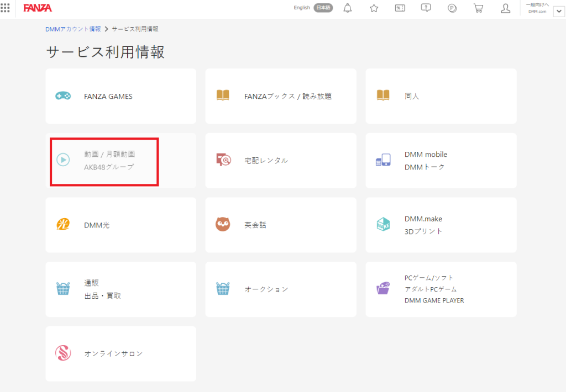Open notifications via the bell icon
This screenshot has width=566, height=392.
pyautogui.click(x=347, y=8)
